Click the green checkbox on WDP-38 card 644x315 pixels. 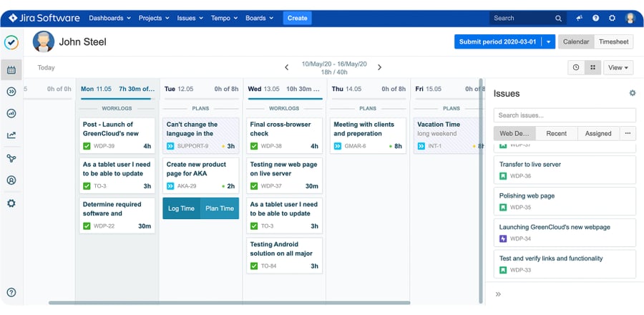pos(254,146)
